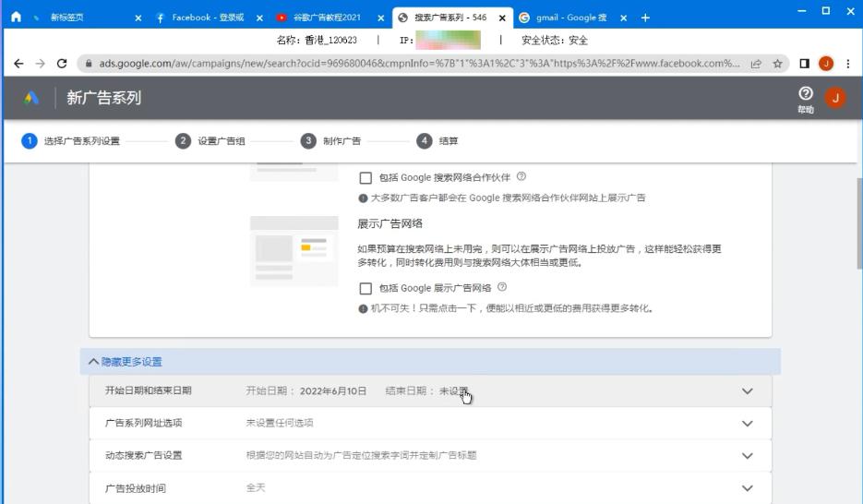
Task: Check 包括 Google 展示广告网络
Action: click(x=366, y=288)
